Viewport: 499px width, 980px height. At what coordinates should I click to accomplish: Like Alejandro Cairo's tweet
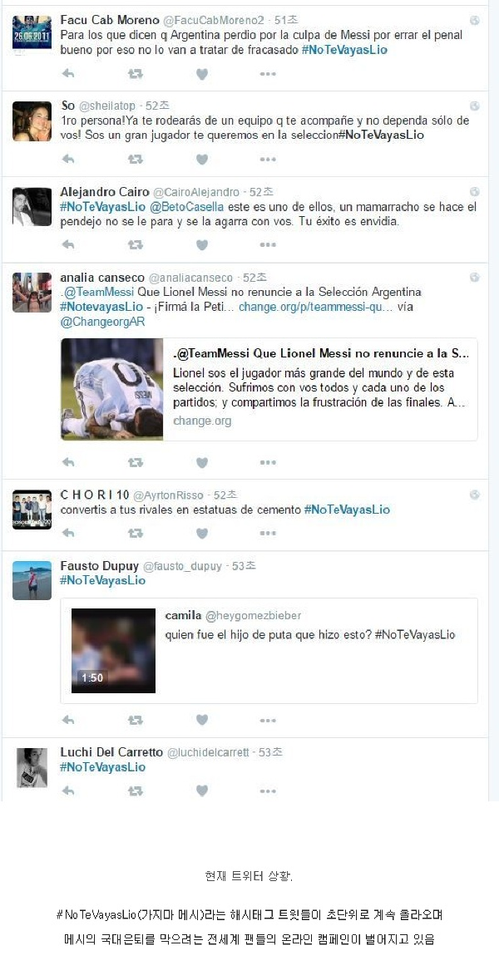[202, 245]
